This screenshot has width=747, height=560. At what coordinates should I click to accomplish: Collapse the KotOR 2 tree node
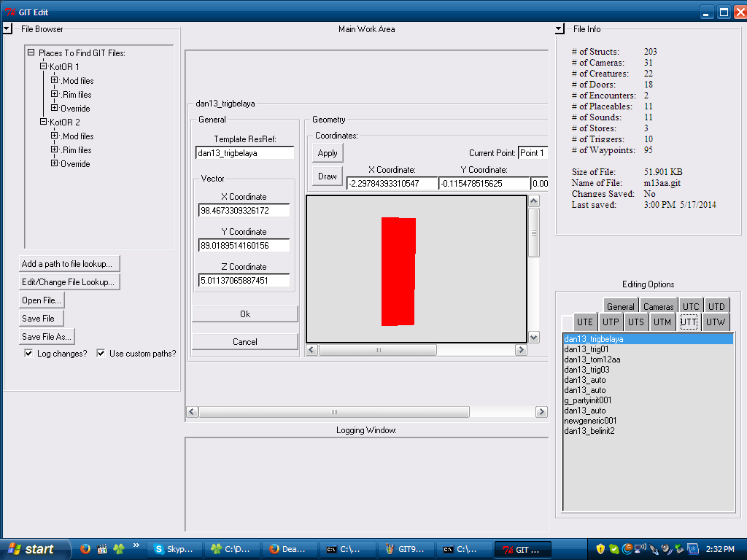click(x=44, y=122)
